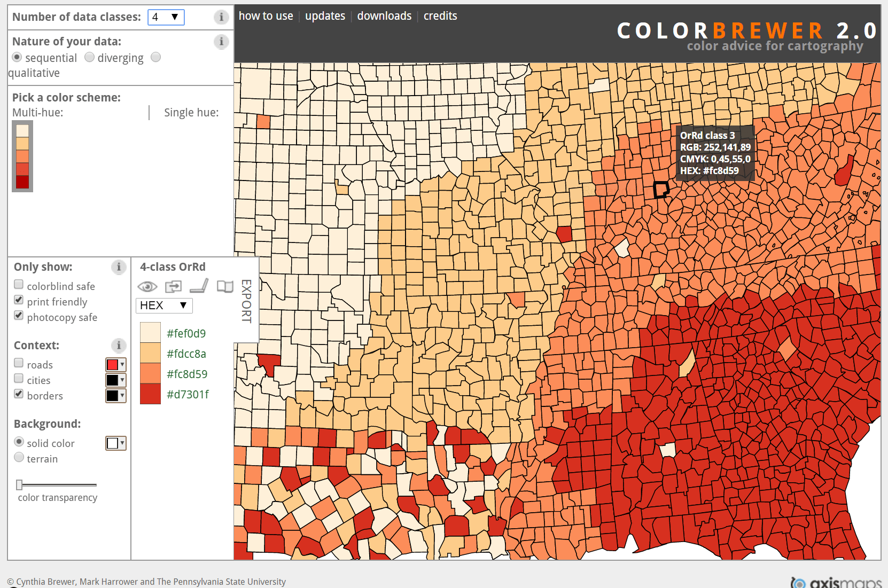This screenshot has height=588, width=888.
Task: Open the credits page
Action: [440, 15]
